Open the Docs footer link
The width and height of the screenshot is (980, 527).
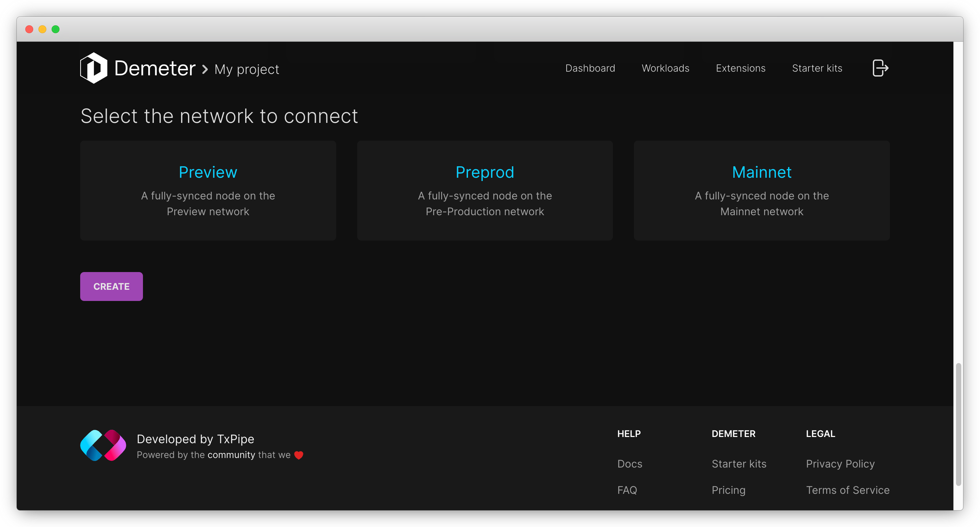coord(630,464)
